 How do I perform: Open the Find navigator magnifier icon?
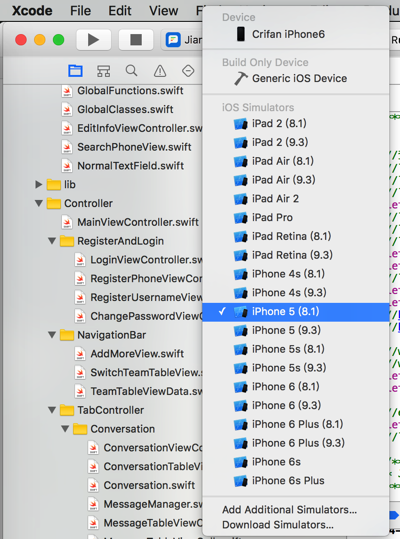coord(132,71)
